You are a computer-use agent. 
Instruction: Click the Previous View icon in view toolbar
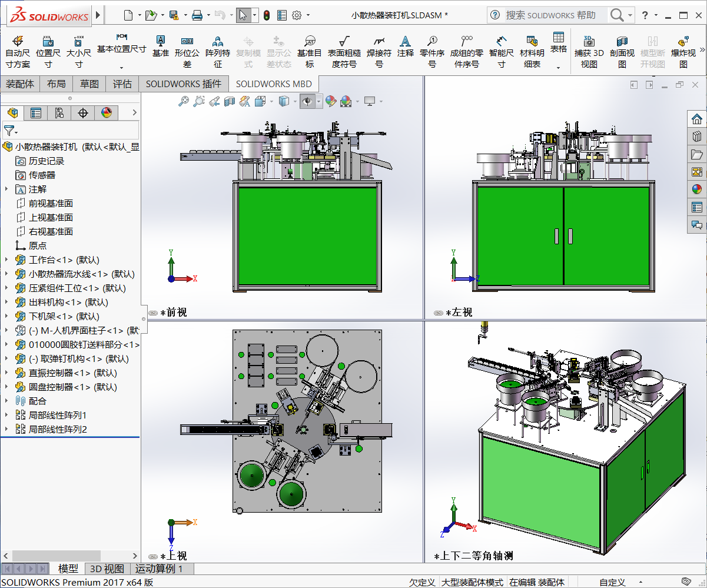point(214,102)
